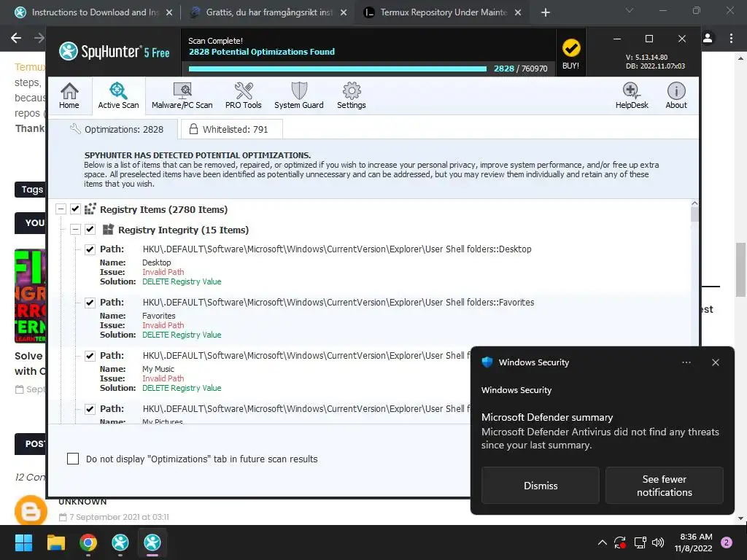747x560 pixels.
Task: Open first SpyHunter taskbar icon
Action: [120, 542]
